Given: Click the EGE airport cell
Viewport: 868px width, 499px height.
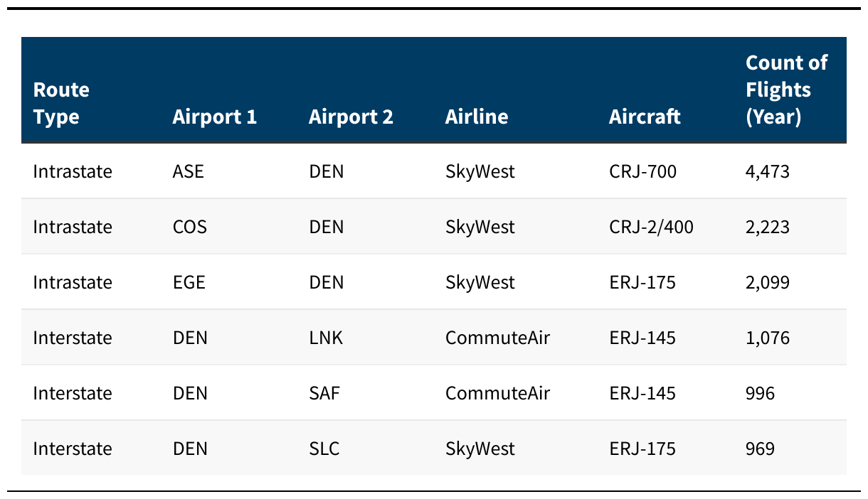Looking at the screenshot, I should coord(189,282).
